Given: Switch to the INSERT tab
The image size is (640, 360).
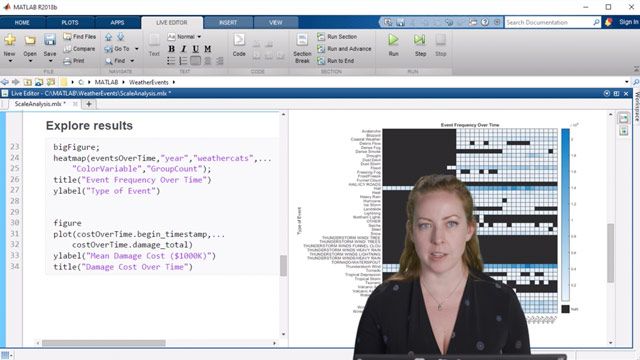Looking at the screenshot, I should 228,22.
